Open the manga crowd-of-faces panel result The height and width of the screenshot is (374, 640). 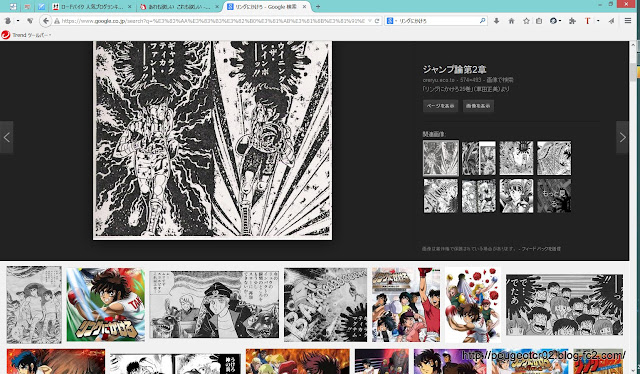564,305
